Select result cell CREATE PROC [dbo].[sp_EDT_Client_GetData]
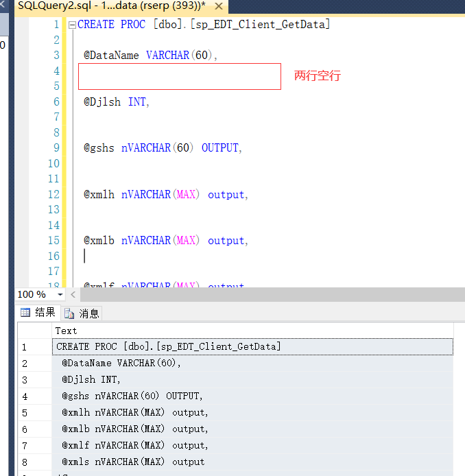The height and width of the screenshot is (476, 465). (252, 346)
